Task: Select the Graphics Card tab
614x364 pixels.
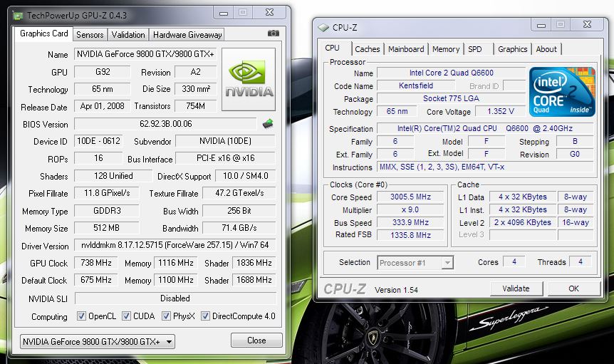Action: 44,33
